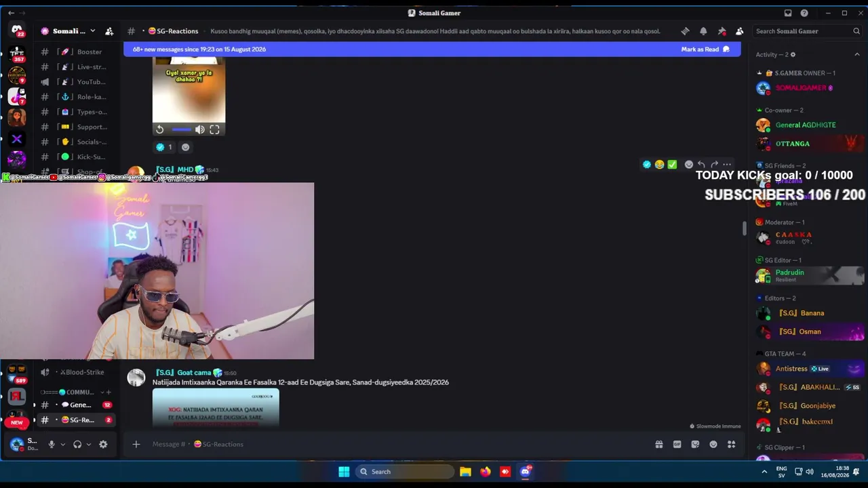Open the Role-ka... channel

(74, 97)
